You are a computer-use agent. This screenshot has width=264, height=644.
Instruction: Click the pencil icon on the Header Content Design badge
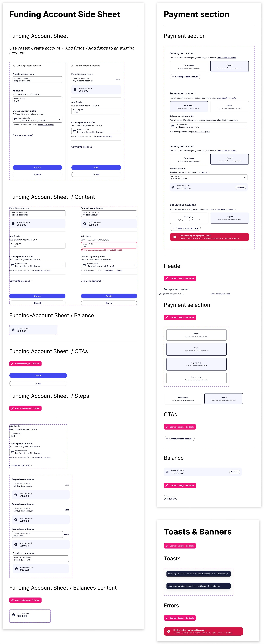[x=167, y=278]
